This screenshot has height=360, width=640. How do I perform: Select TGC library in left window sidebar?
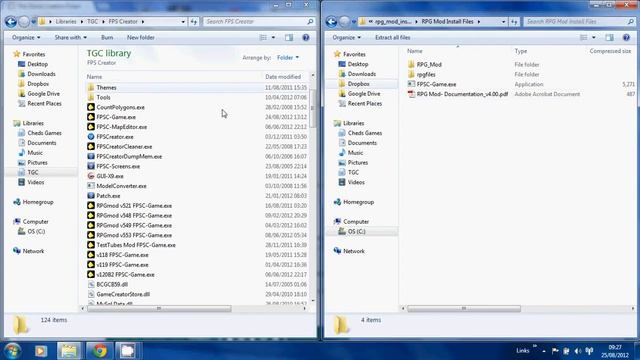pos(33,172)
